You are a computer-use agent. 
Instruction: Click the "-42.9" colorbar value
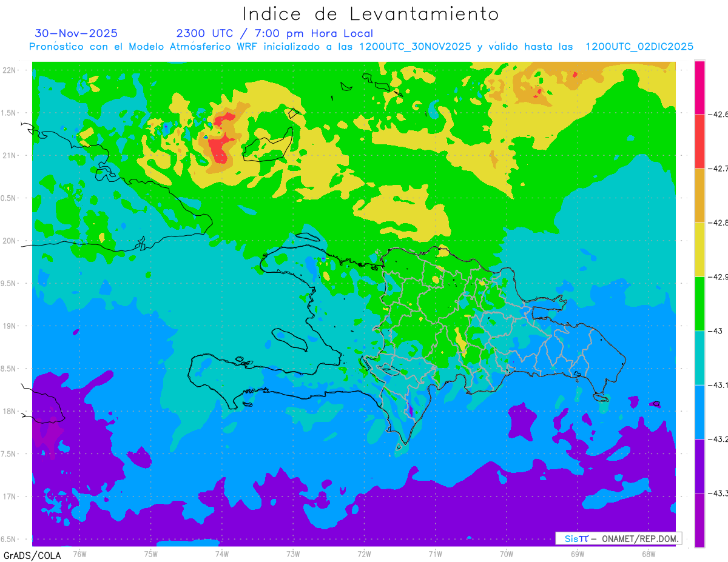click(718, 276)
